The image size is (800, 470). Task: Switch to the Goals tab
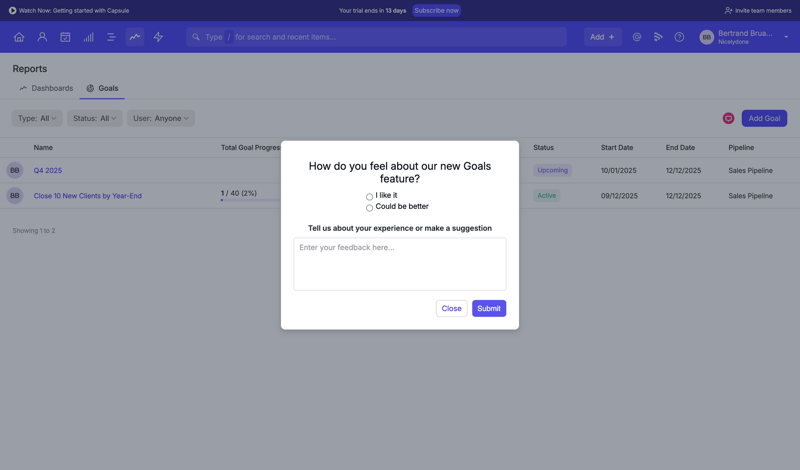coord(102,88)
